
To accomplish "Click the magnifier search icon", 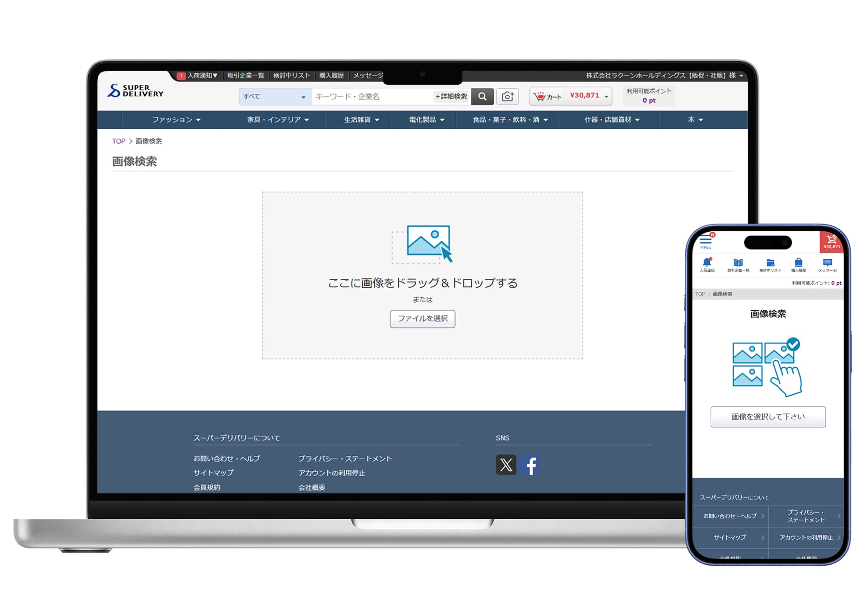I will coord(482,96).
